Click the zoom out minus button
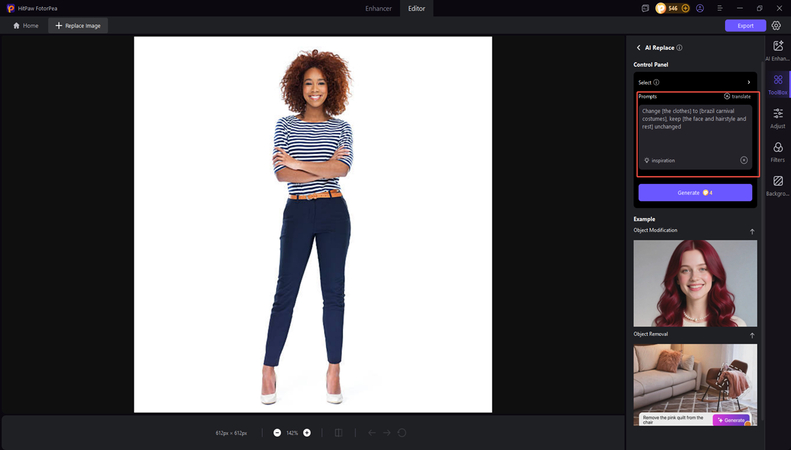The width and height of the screenshot is (791, 450). 277,433
